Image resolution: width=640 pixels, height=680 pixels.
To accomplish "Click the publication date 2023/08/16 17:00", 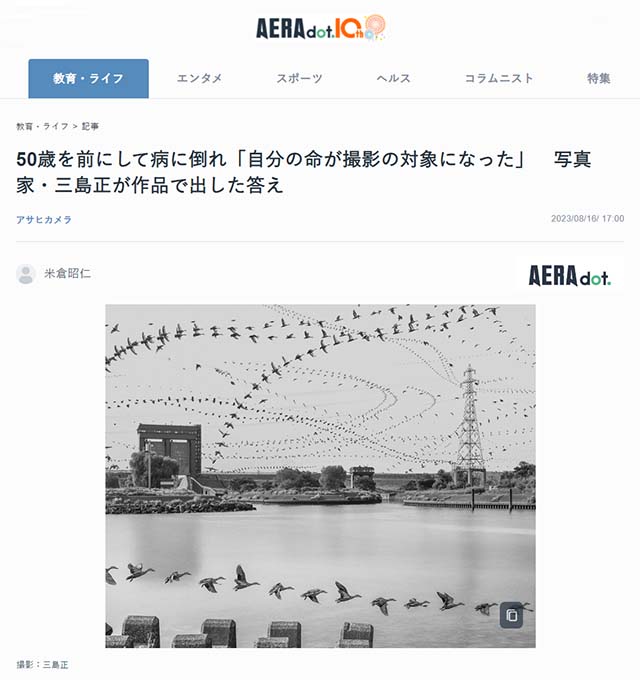I will (588, 219).
